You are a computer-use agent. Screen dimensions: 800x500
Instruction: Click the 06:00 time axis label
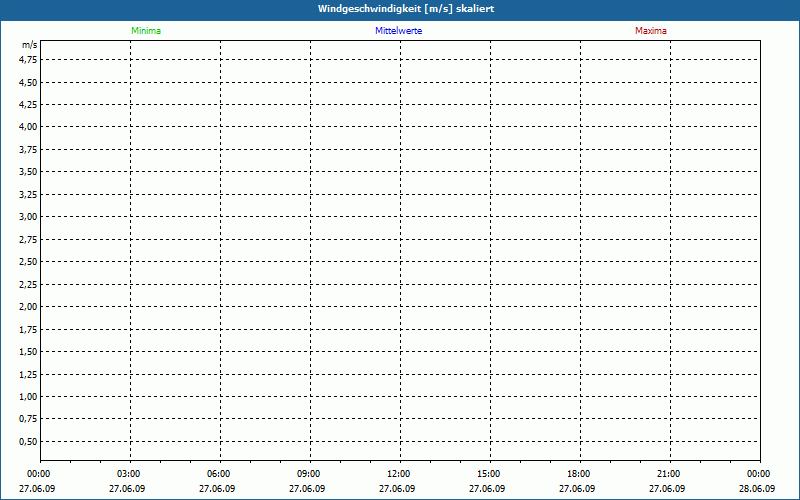(x=219, y=474)
